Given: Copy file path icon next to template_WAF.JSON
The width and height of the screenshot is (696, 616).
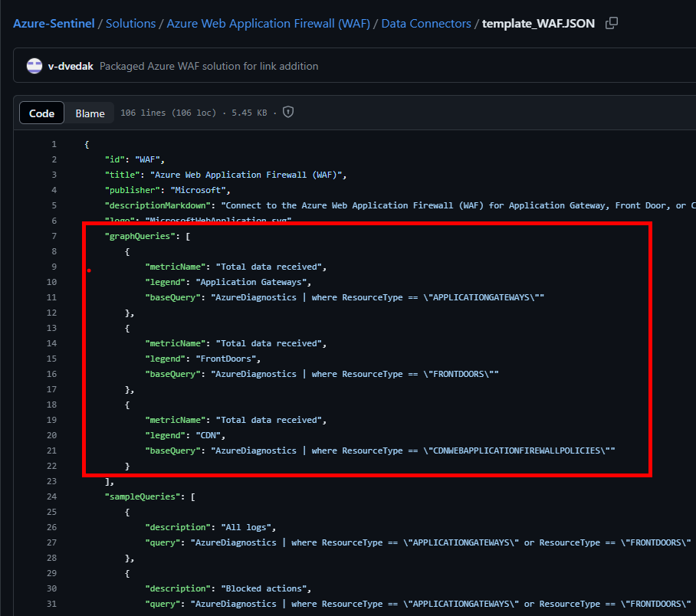Looking at the screenshot, I should pos(611,23).
